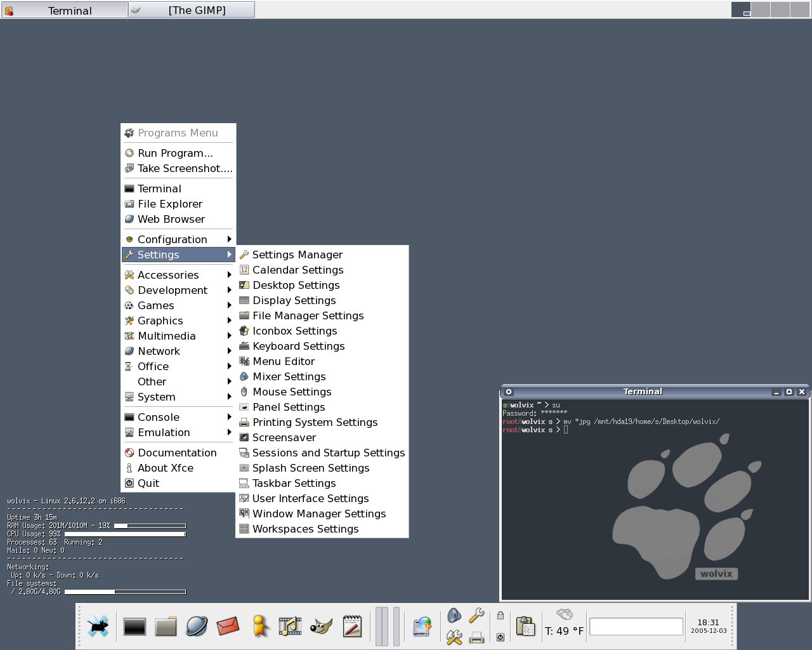Open the file manager folder icon in panel
Image resolution: width=812 pixels, height=650 pixels.
[166, 627]
